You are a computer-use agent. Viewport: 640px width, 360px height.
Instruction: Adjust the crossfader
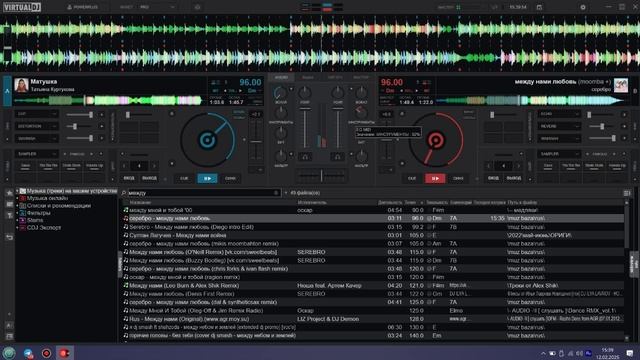pos(321,176)
